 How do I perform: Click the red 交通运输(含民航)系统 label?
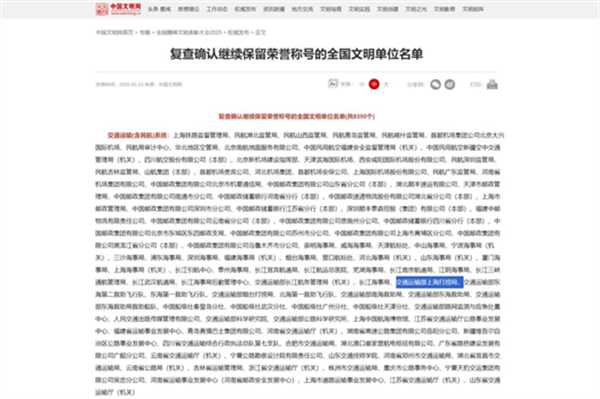[139, 135]
